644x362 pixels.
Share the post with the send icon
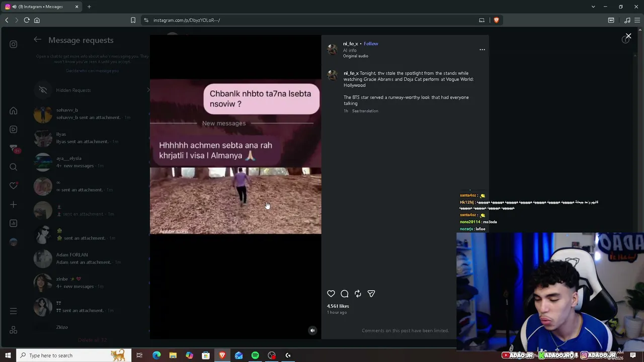[x=371, y=294]
